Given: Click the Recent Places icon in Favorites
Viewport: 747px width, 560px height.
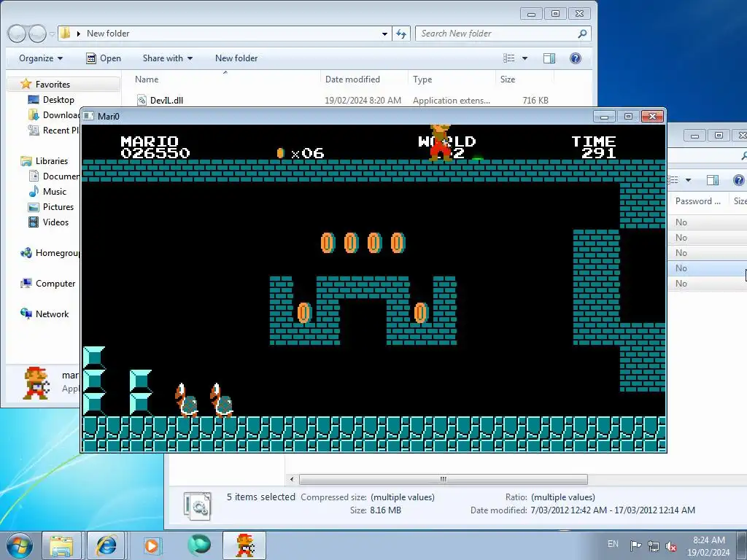Looking at the screenshot, I should pyautogui.click(x=34, y=130).
